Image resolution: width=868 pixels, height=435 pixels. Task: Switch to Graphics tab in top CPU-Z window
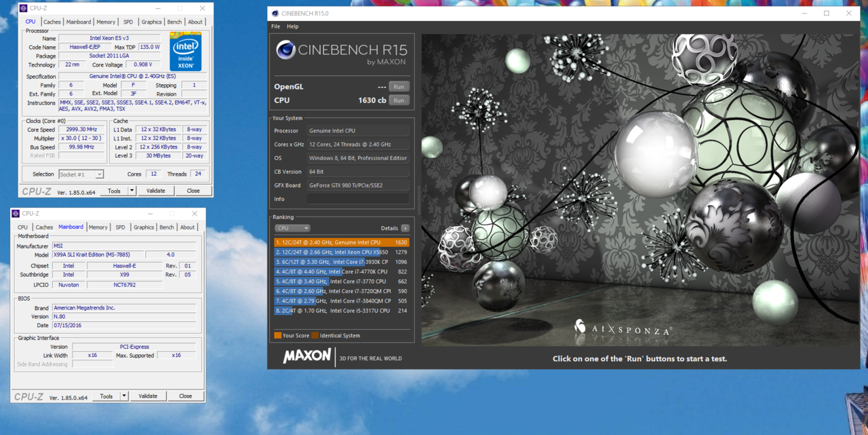pos(151,22)
